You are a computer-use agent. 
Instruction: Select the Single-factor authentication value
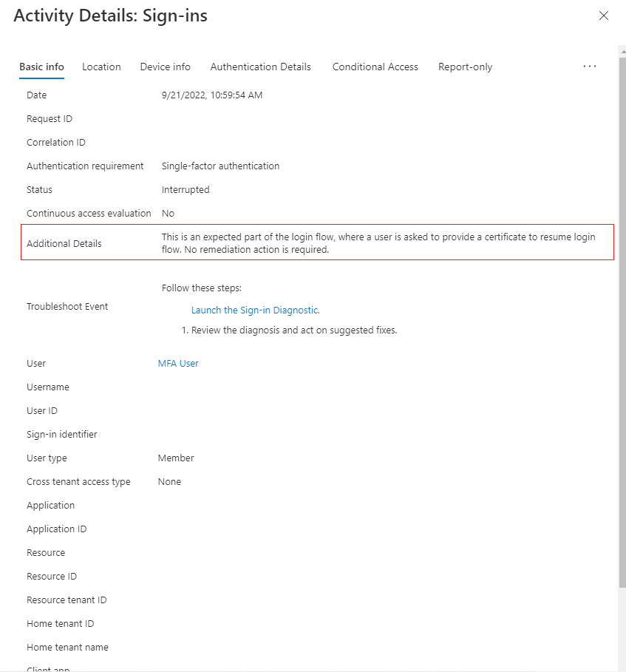[x=220, y=166]
